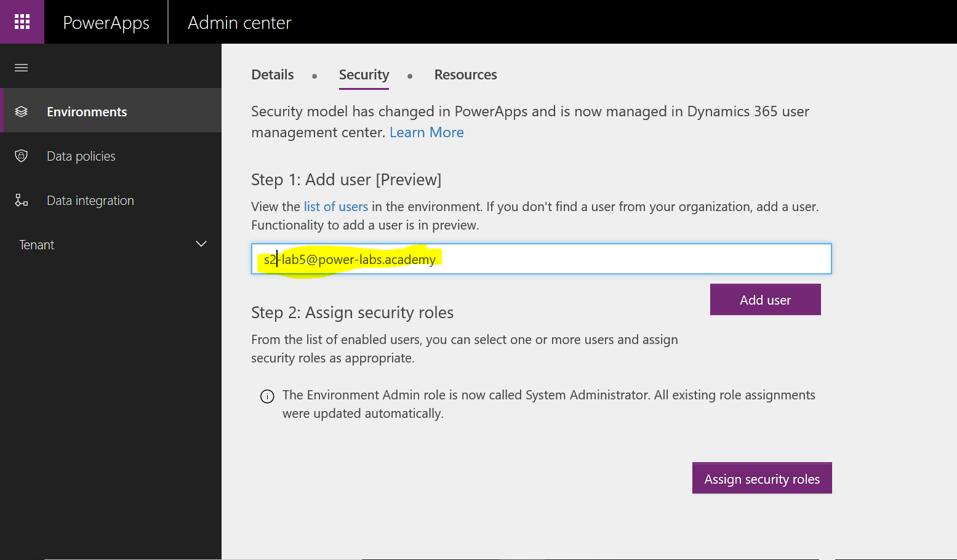Open the Resources tab
The height and width of the screenshot is (560, 957).
(465, 75)
